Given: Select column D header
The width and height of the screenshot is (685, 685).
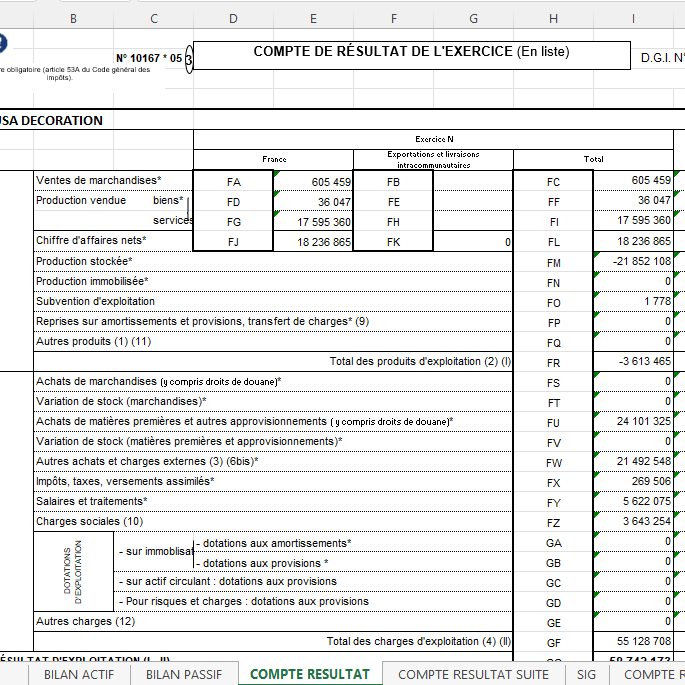Looking at the screenshot, I should click(x=233, y=18).
